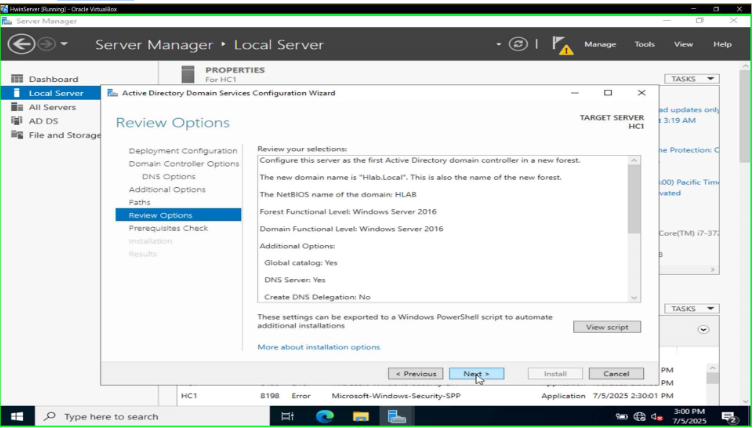Open navigation history dropdown beside forward arrow
The width and height of the screenshot is (754, 428).
pos(64,44)
